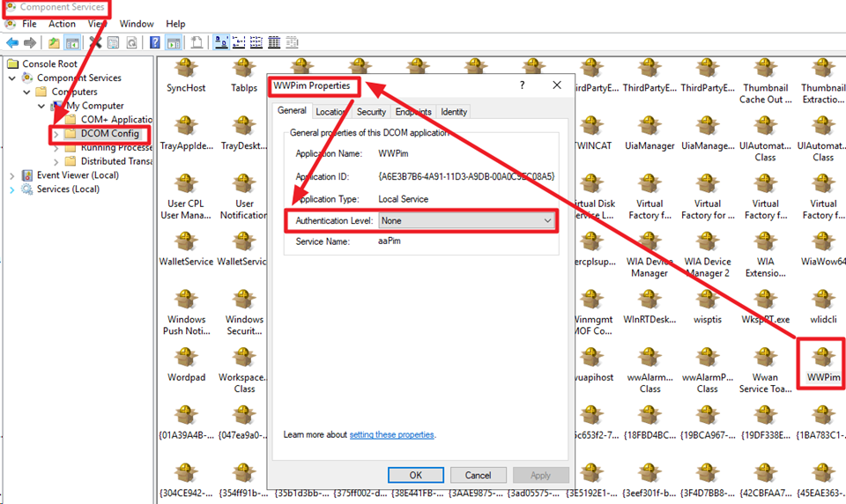Click the dialog's question mark help button

(x=522, y=85)
